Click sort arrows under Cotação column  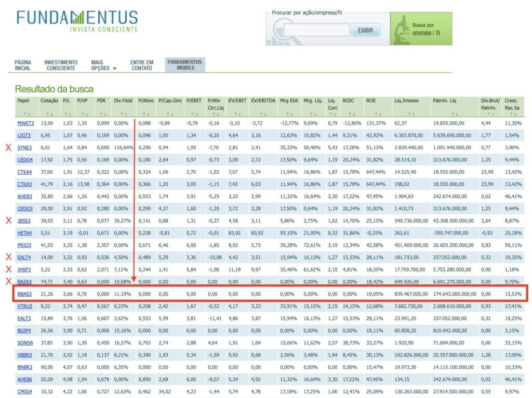[x=49, y=114]
